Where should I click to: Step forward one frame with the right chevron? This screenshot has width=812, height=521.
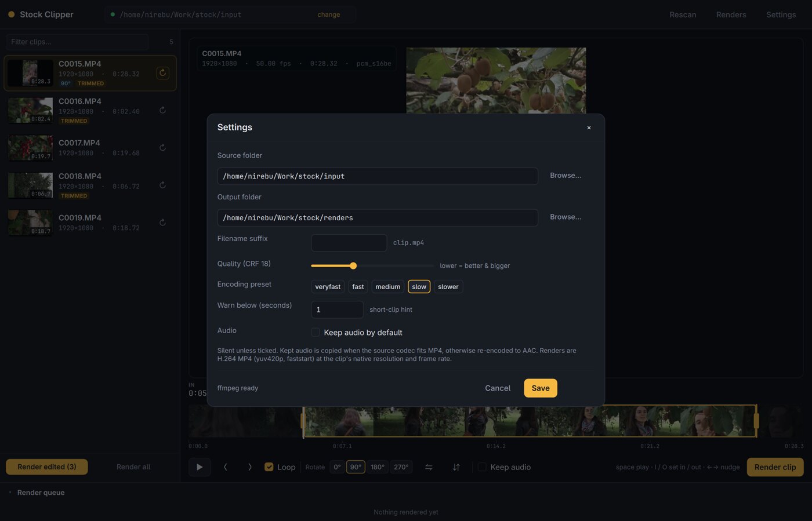pyautogui.click(x=250, y=467)
